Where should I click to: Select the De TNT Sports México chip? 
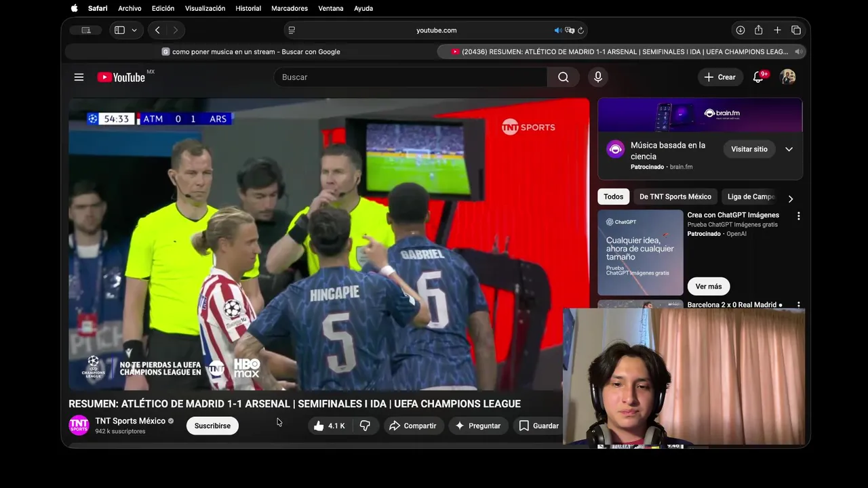[x=675, y=197]
